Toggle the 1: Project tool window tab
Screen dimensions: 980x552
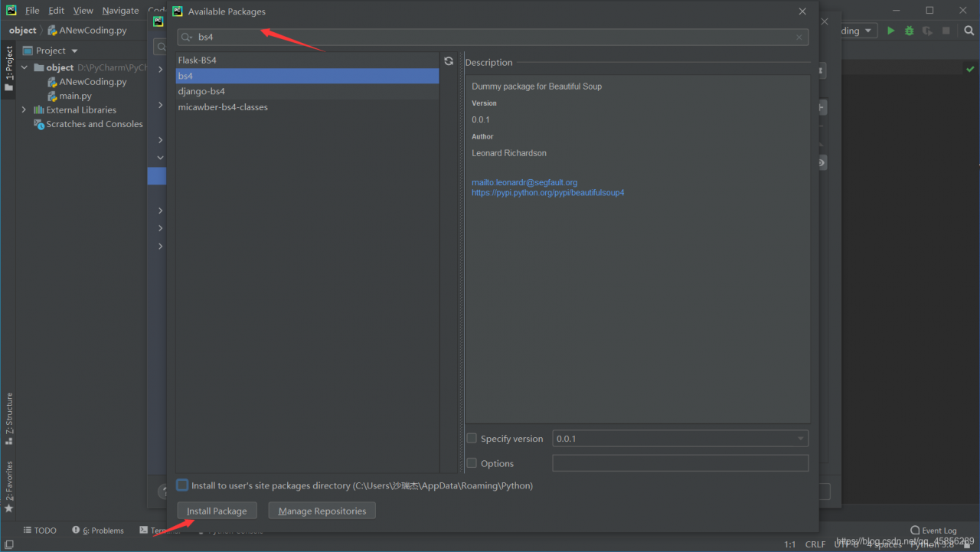(x=8, y=69)
